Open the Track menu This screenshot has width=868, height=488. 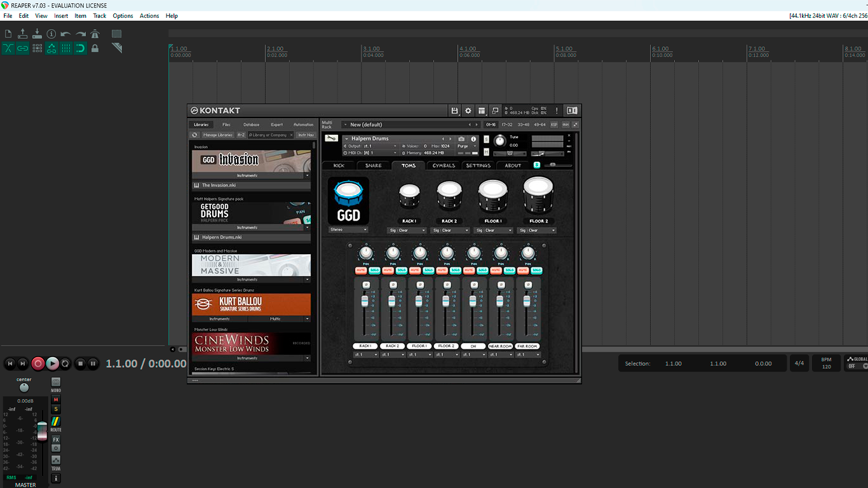pos(100,16)
